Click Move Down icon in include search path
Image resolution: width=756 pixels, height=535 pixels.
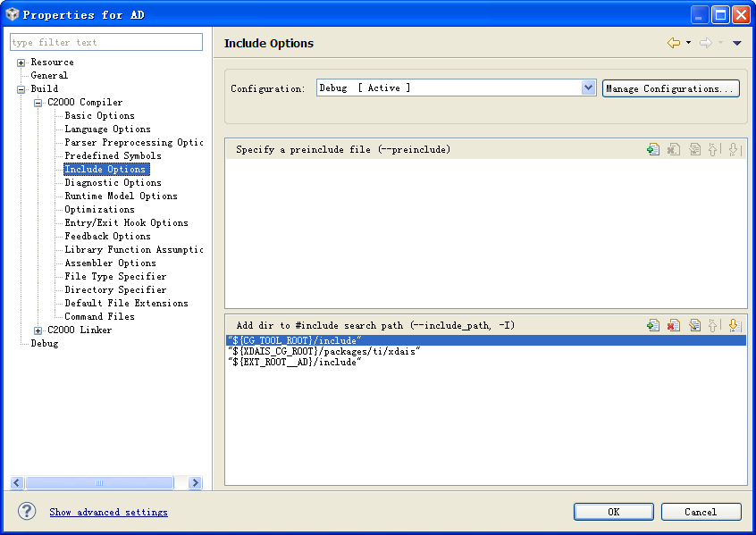[735, 325]
